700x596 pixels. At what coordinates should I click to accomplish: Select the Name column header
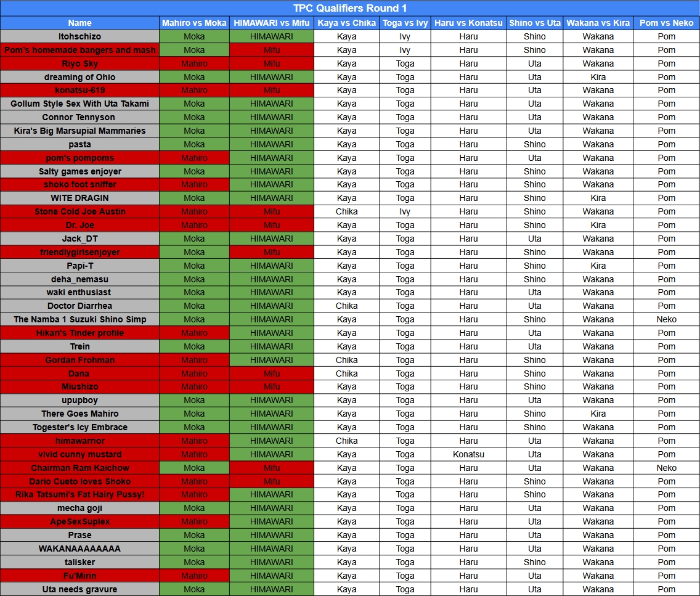(x=80, y=23)
